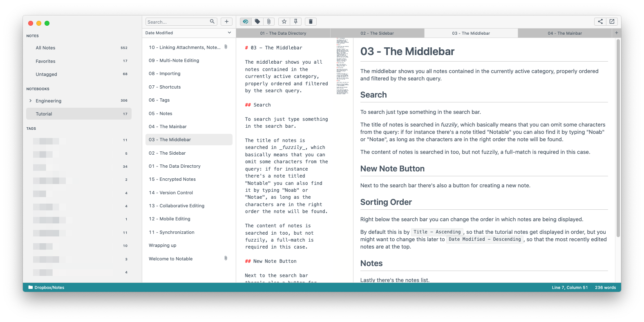Open the tags editor icon
Screen dimensions: 644x322
pos(257,22)
